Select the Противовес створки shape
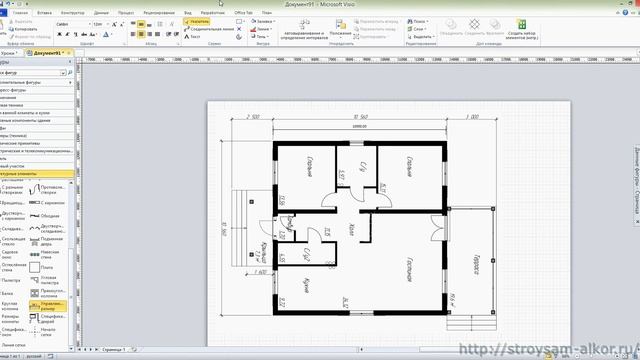The height and width of the screenshot is (360, 640). tap(47, 189)
